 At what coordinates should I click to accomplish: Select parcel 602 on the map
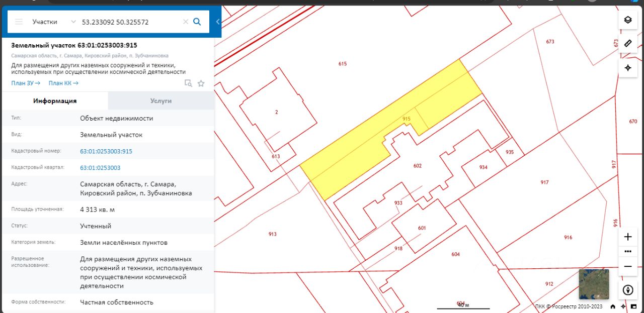click(417, 166)
